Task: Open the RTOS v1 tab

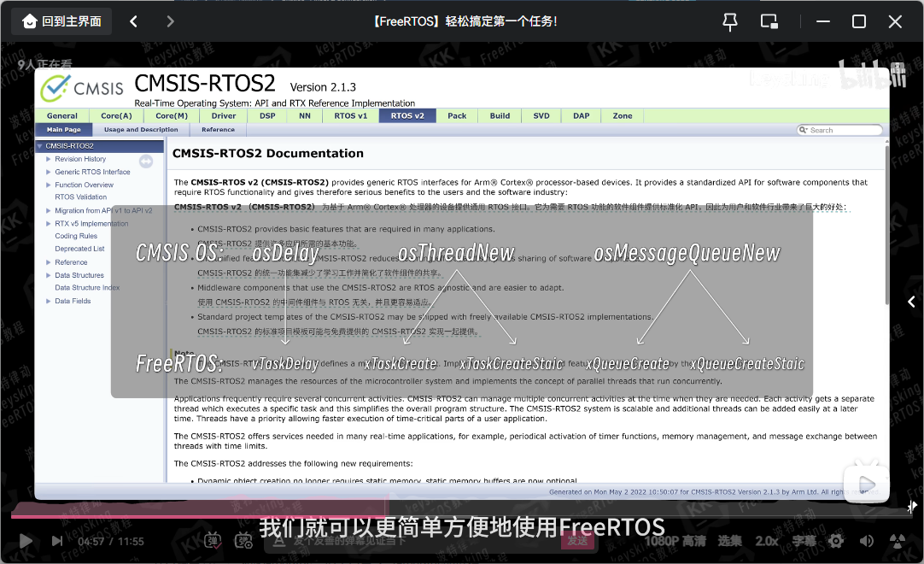Action: pyautogui.click(x=351, y=115)
